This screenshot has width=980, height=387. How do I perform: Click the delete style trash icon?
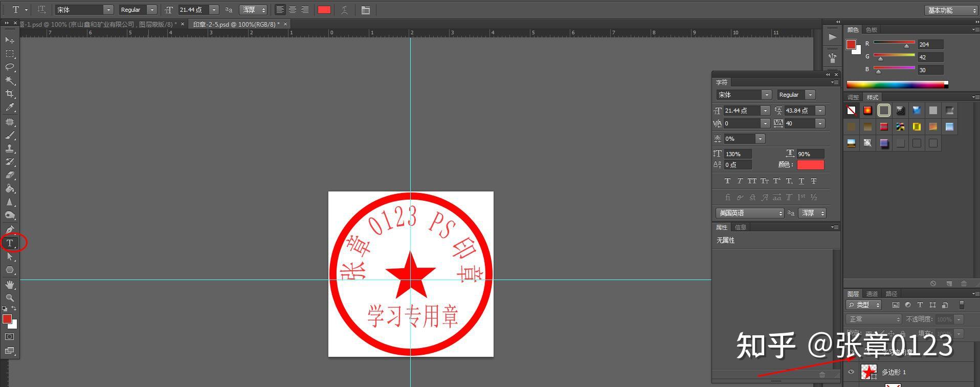click(x=964, y=284)
